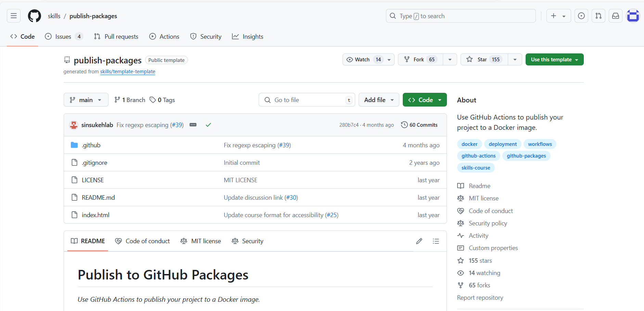Open notifications inbox icon
The image size is (644, 311).
616,16
